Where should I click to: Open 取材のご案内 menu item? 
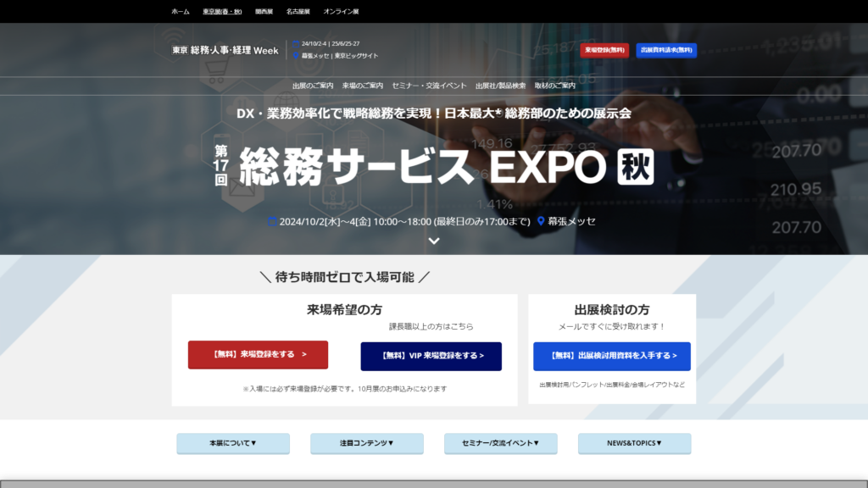point(554,86)
